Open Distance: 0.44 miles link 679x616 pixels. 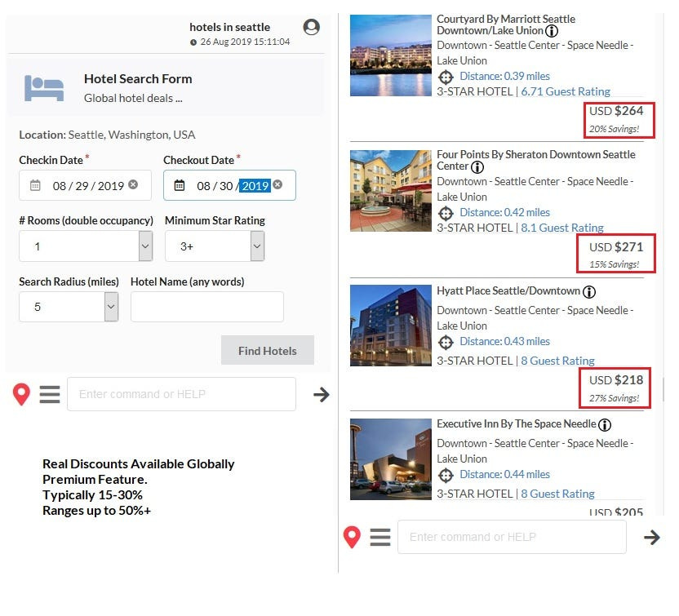[x=504, y=475]
